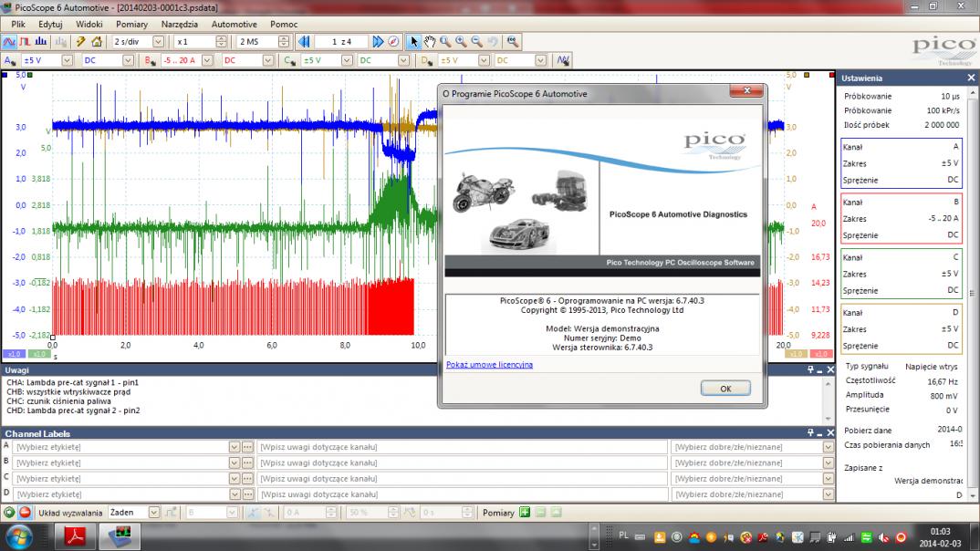This screenshot has width=980, height=551.
Task: Open the Pokaż umowę licencyjną link
Action: (489, 365)
